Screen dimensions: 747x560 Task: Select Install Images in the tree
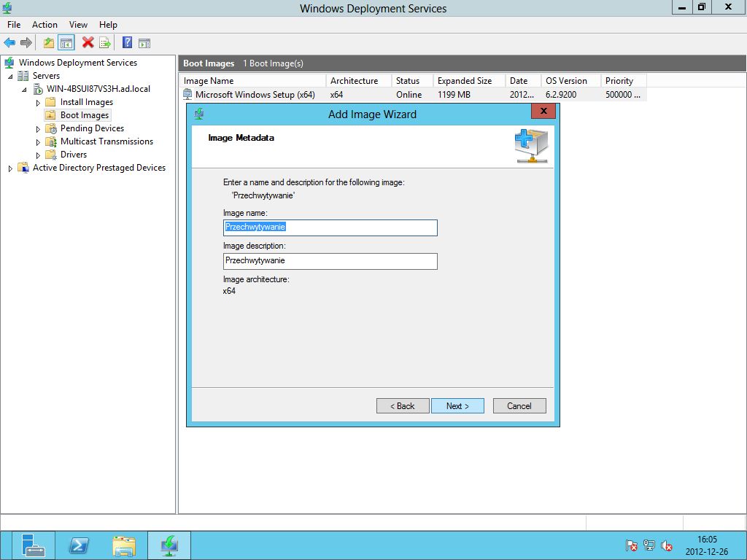click(x=87, y=102)
